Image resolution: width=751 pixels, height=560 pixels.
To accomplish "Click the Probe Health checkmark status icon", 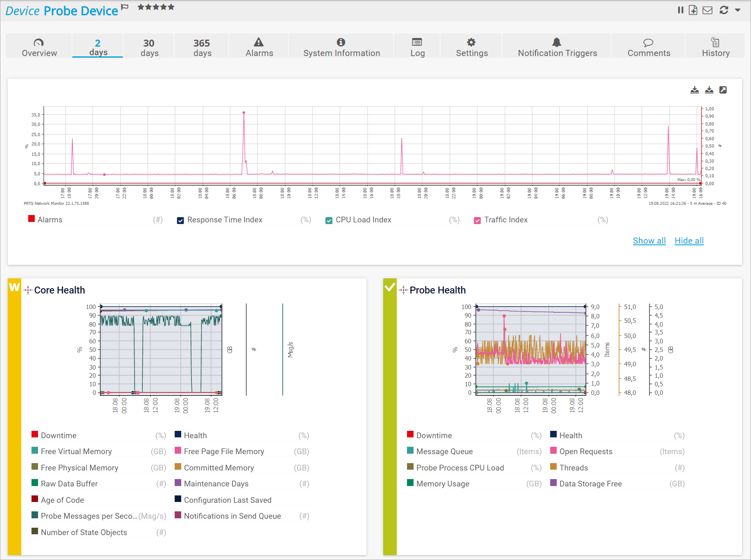I will [390, 287].
